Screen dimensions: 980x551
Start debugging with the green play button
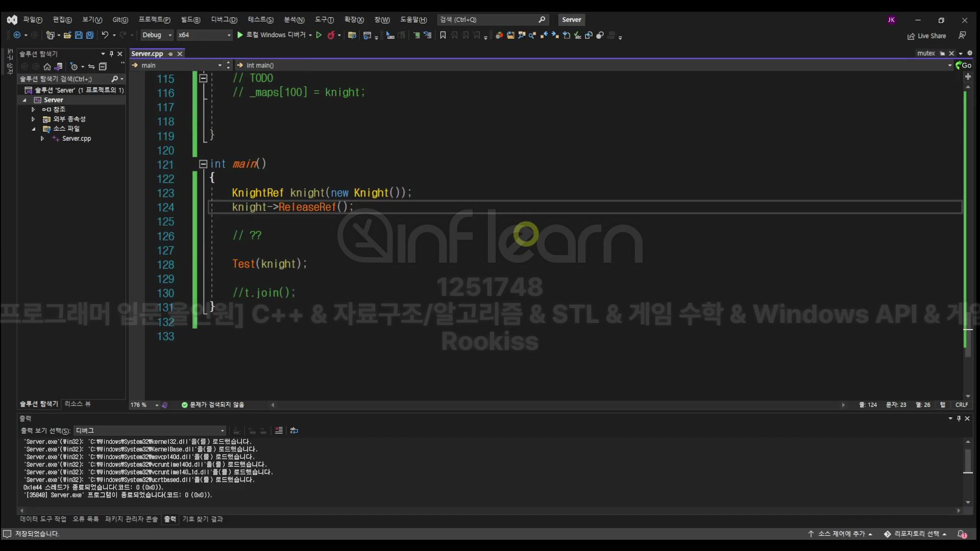pos(240,35)
